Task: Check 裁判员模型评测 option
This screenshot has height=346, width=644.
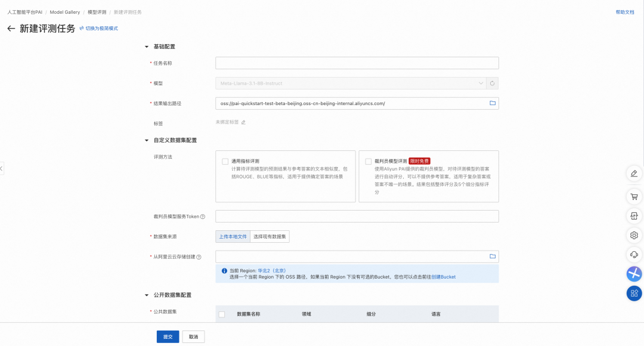Action: 369,162
